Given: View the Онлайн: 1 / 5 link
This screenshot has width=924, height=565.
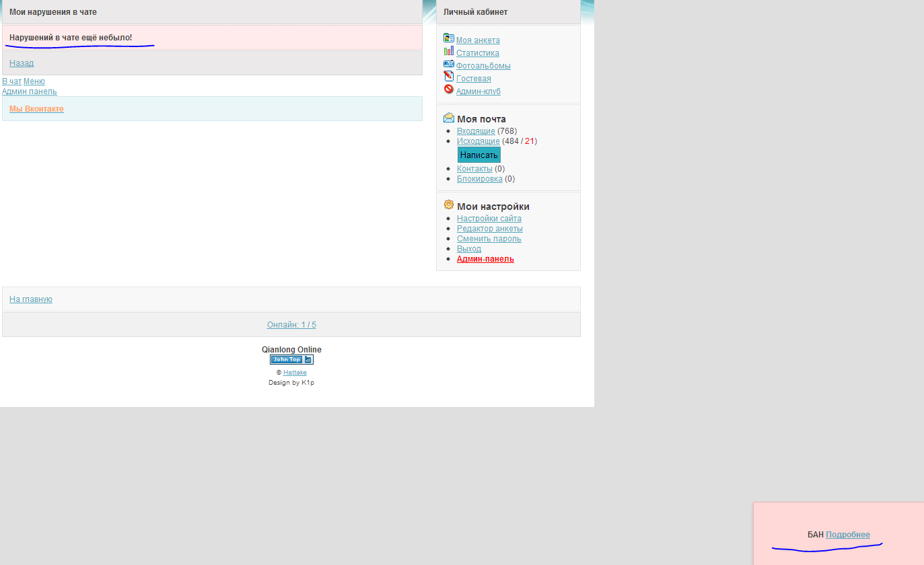Looking at the screenshot, I should coord(291,325).
